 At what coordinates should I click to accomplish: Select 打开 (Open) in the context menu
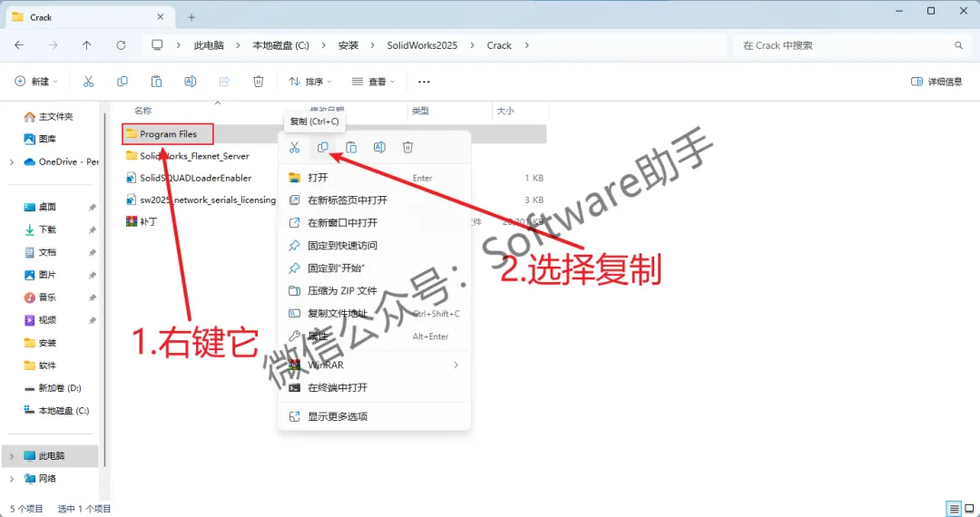pos(375,178)
